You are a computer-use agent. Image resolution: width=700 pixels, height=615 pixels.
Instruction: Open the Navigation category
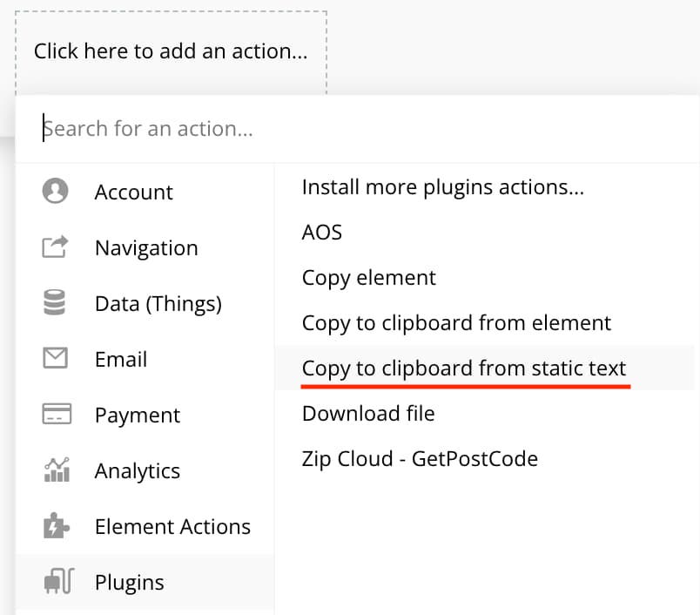tap(145, 248)
